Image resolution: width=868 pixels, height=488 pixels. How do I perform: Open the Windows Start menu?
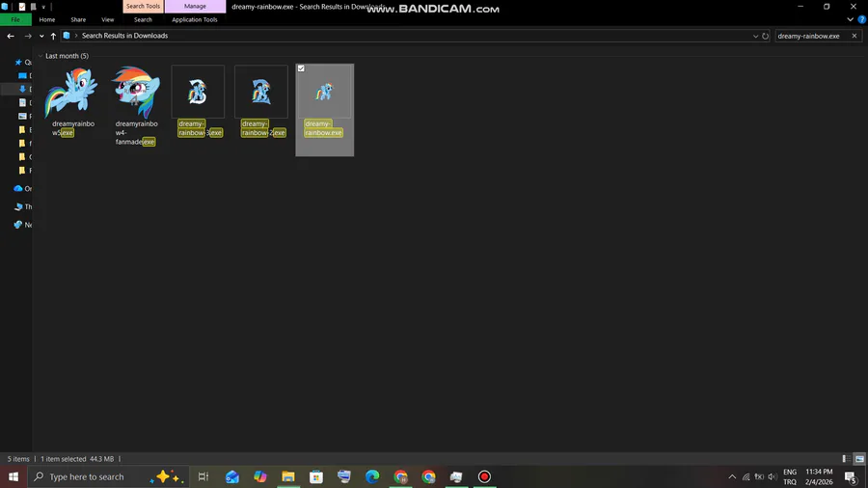[14, 476]
